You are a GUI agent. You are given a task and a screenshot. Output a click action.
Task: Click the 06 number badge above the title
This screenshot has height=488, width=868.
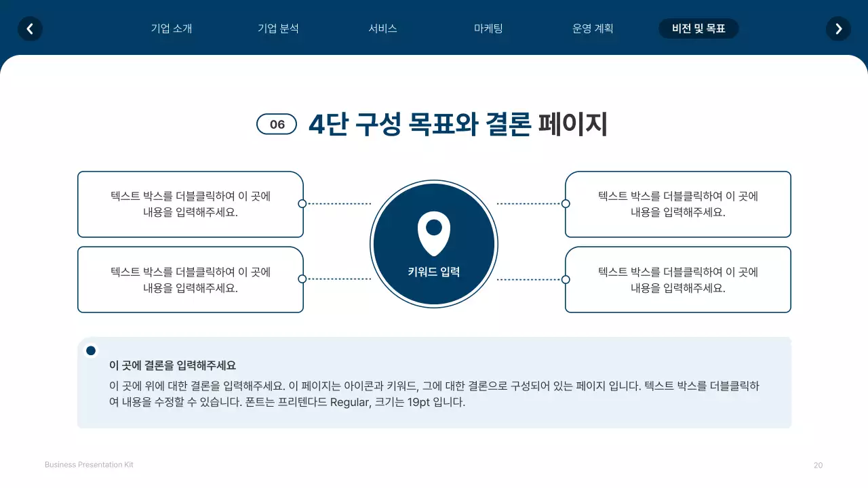click(x=277, y=123)
